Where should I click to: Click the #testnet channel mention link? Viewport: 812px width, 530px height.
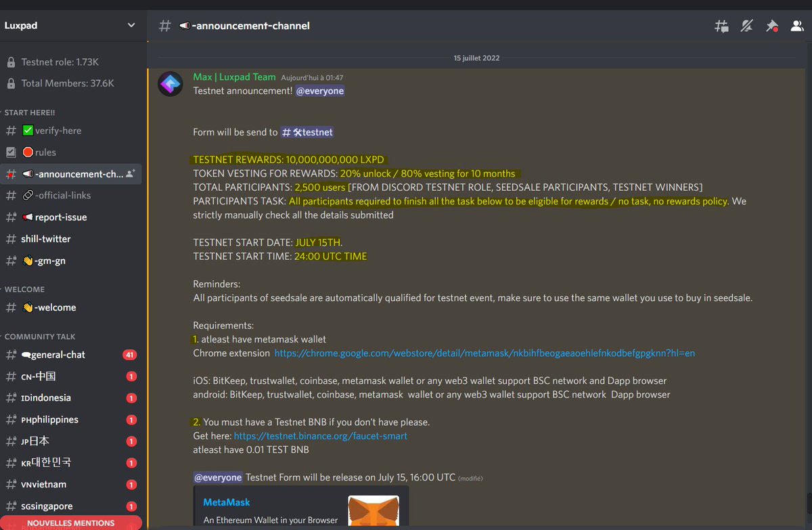click(x=307, y=133)
